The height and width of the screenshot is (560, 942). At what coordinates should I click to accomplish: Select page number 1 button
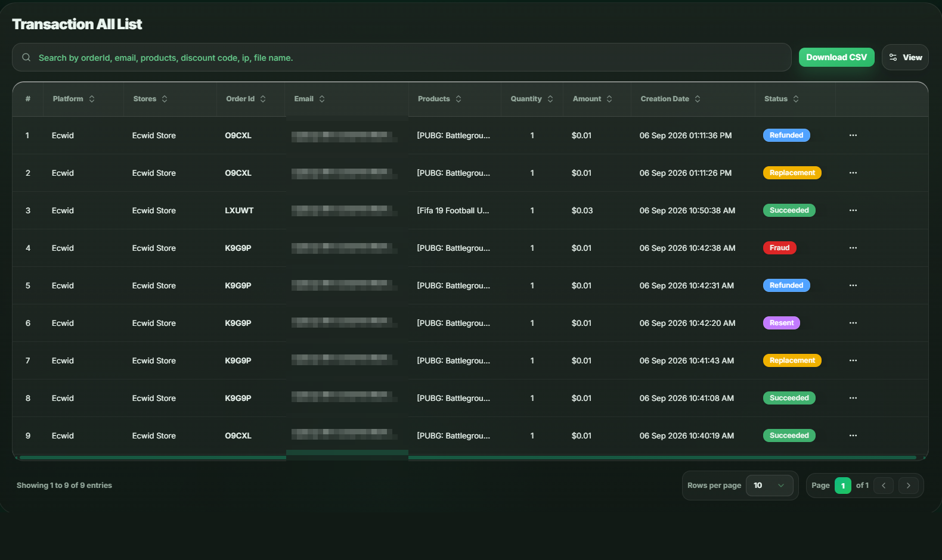(843, 486)
